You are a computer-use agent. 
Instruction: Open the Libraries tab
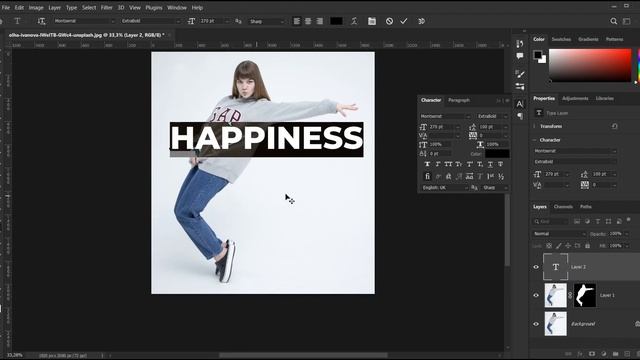(x=604, y=98)
